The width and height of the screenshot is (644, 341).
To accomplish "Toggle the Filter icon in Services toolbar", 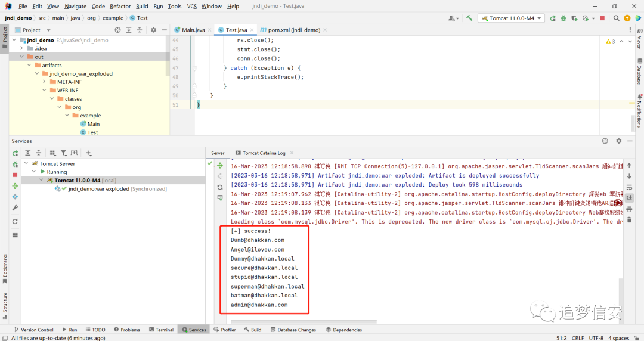I will [64, 153].
